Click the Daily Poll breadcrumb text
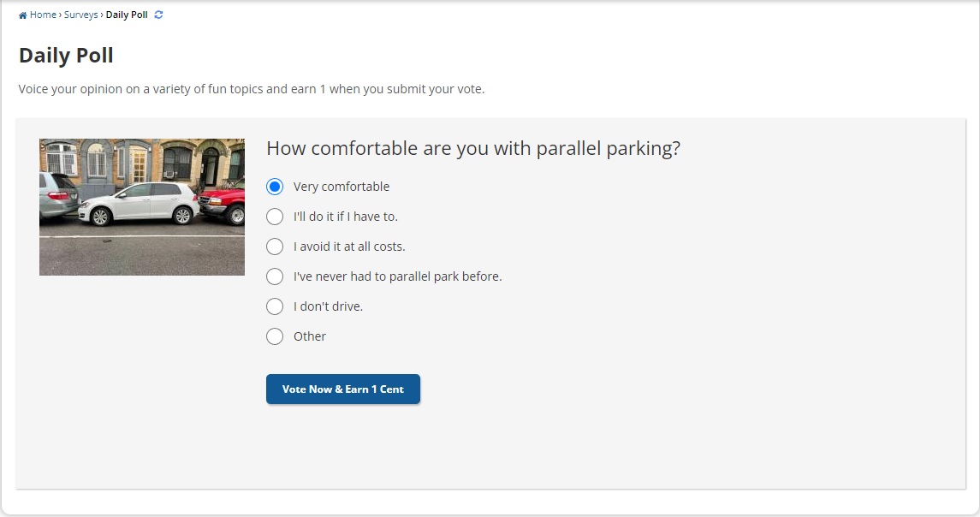 127,15
